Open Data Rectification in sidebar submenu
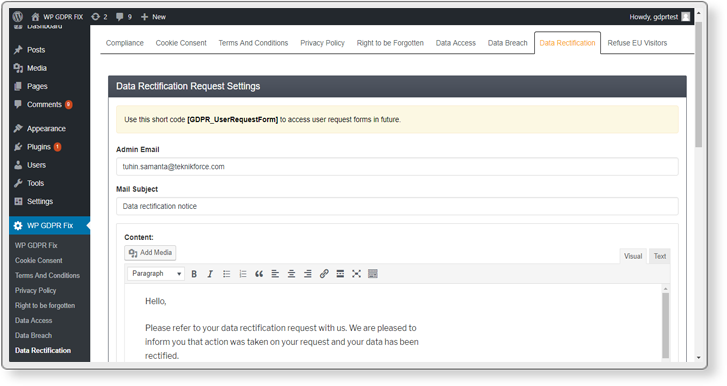The width and height of the screenshot is (727, 386). [43, 350]
